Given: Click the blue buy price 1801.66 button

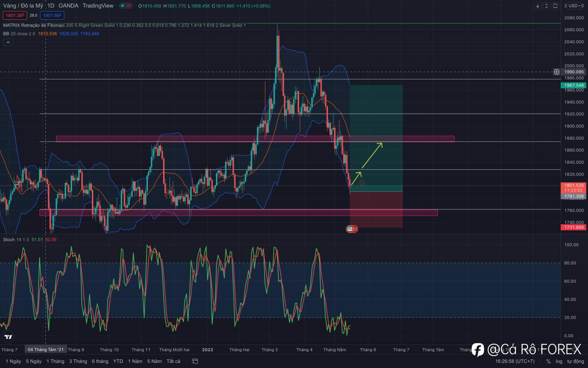Looking at the screenshot, I should tap(51, 15).
